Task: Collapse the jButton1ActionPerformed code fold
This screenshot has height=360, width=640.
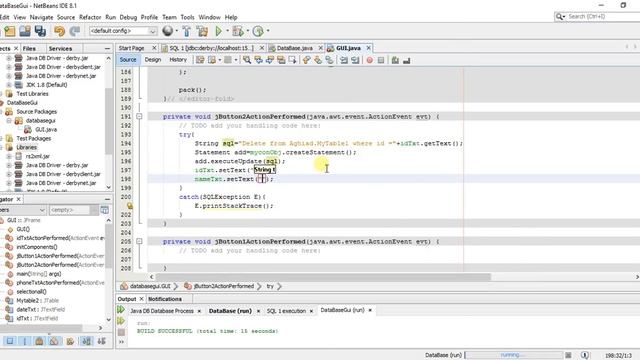Action: coord(139,241)
